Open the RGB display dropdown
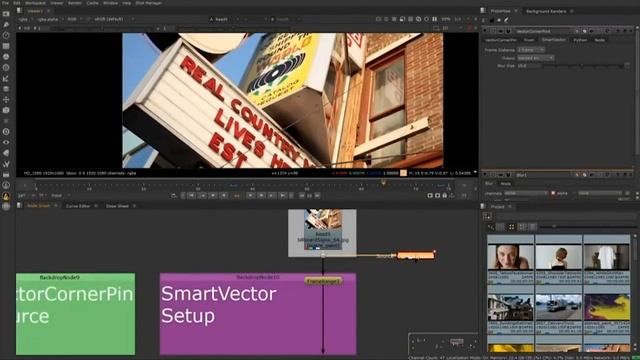The height and width of the screenshot is (360, 640). (x=75, y=19)
